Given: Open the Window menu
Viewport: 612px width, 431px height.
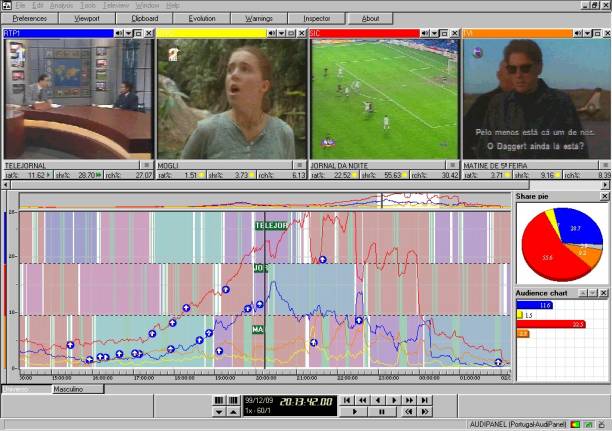Looking at the screenshot, I should coord(147,5).
